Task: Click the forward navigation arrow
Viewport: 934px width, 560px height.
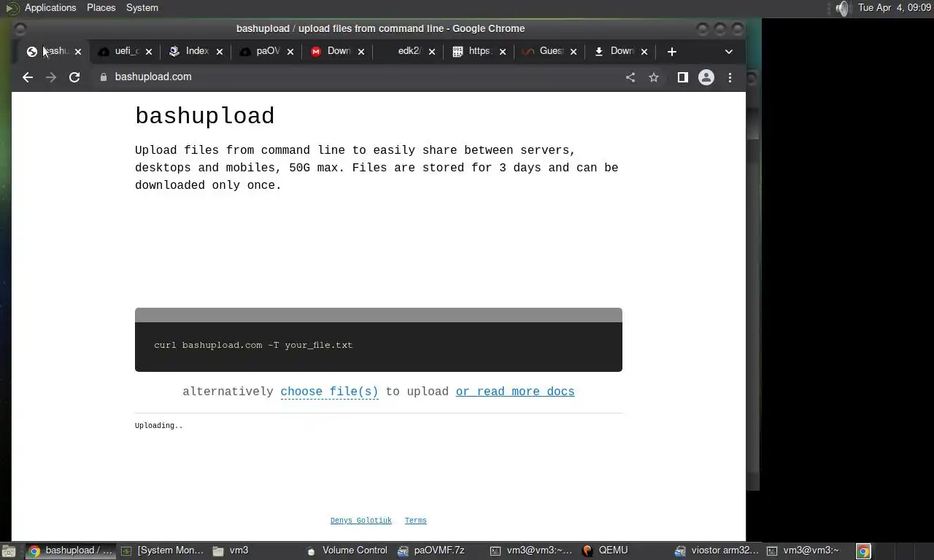Action: click(x=51, y=77)
